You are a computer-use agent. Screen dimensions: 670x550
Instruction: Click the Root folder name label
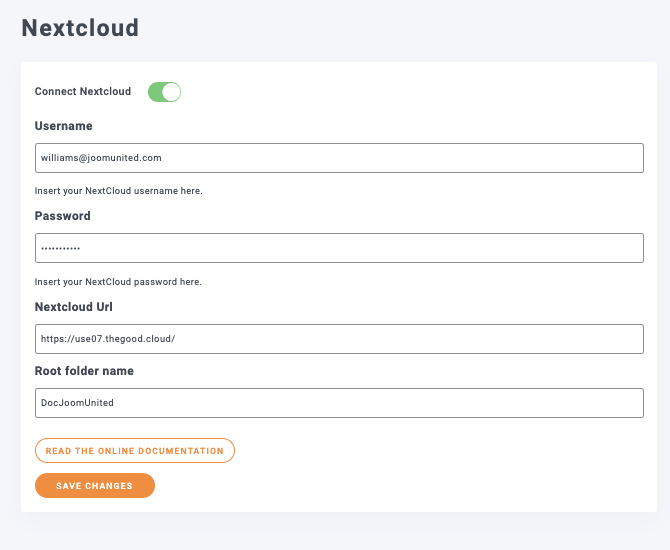[x=84, y=371]
